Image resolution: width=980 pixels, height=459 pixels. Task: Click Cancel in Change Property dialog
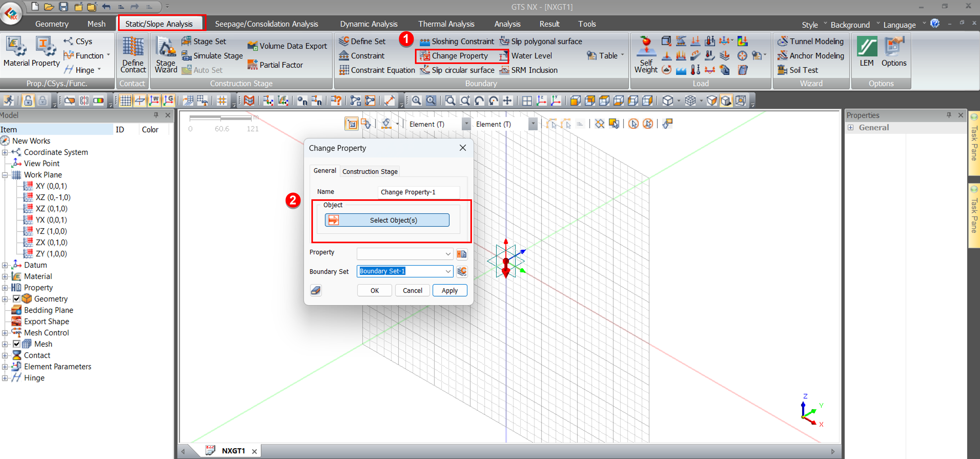pos(412,290)
